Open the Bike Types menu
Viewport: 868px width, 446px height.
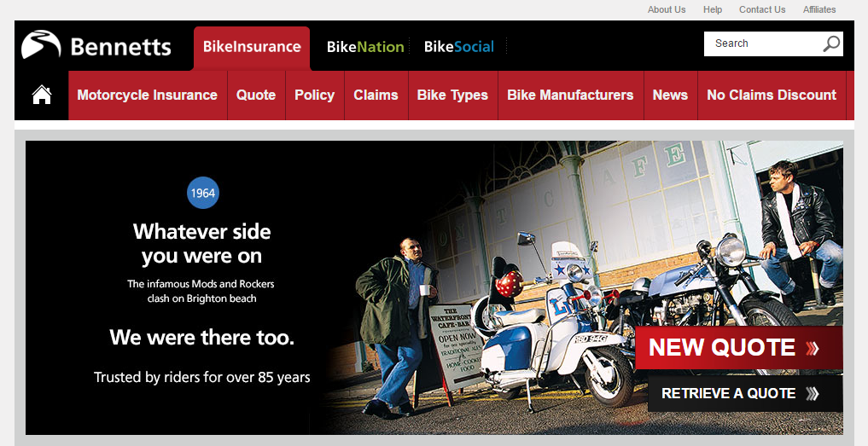[453, 96]
